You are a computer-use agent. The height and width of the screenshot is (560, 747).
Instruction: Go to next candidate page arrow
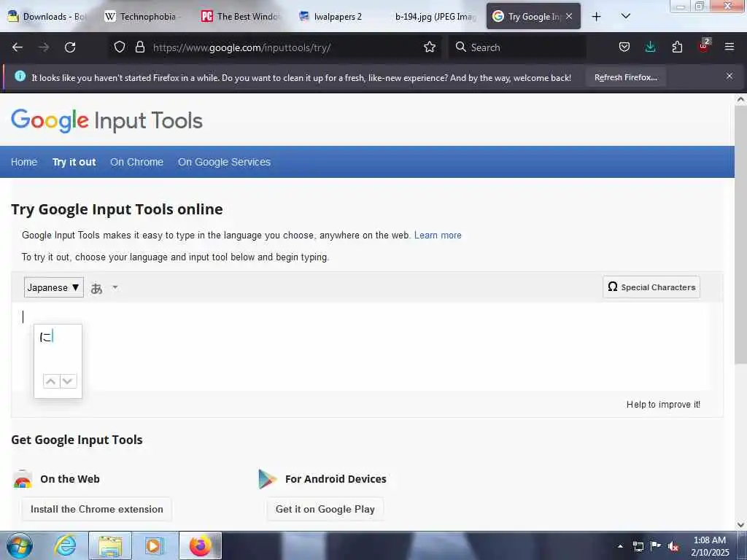tap(68, 381)
